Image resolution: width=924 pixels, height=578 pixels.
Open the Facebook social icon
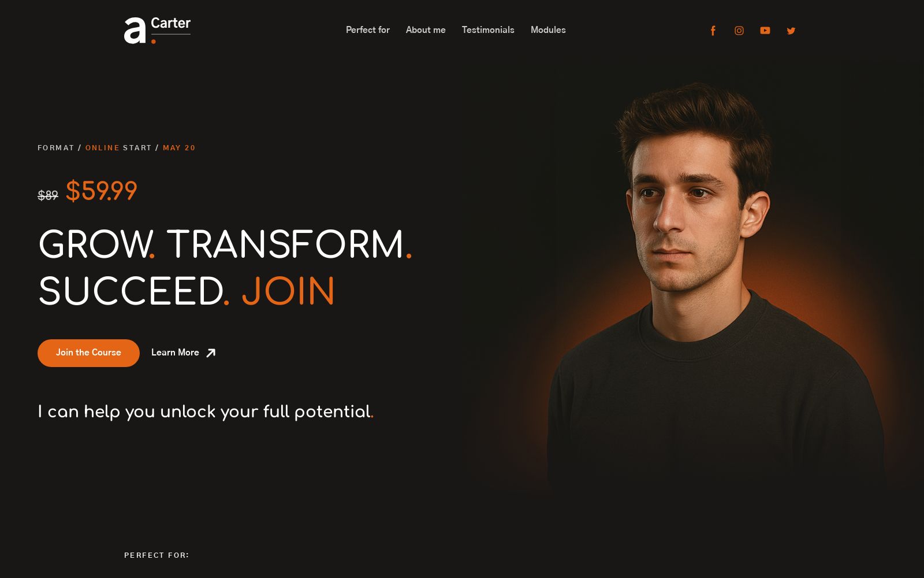click(x=713, y=31)
